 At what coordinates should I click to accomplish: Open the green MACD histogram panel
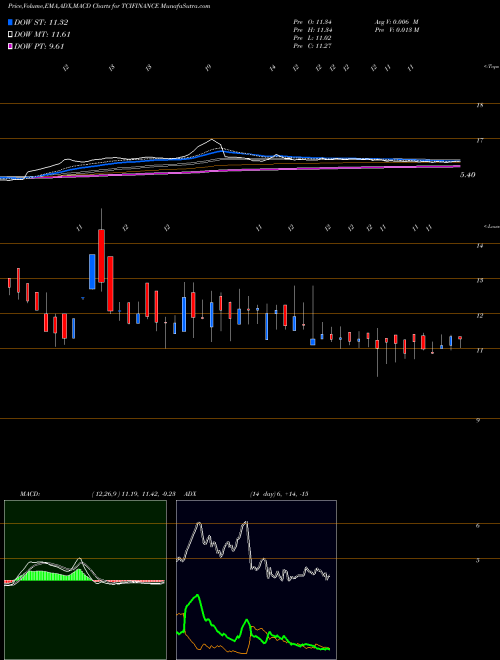click(x=85, y=580)
